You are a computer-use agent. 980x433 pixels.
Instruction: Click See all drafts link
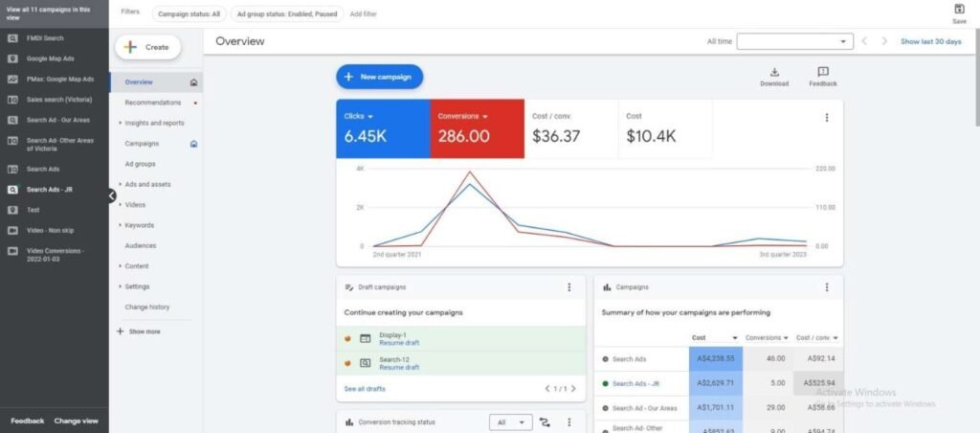click(365, 389)
